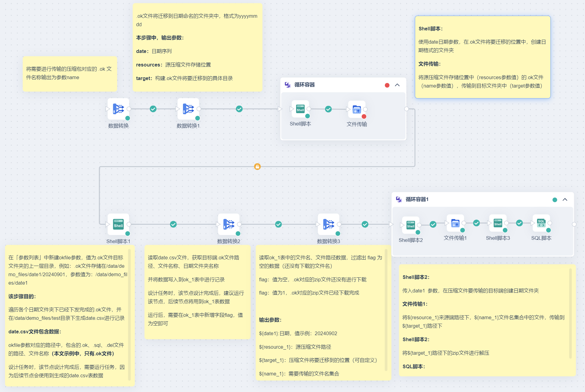Click the Shell脚本3 node icon
585x392 pixels.
pos(498,223)
